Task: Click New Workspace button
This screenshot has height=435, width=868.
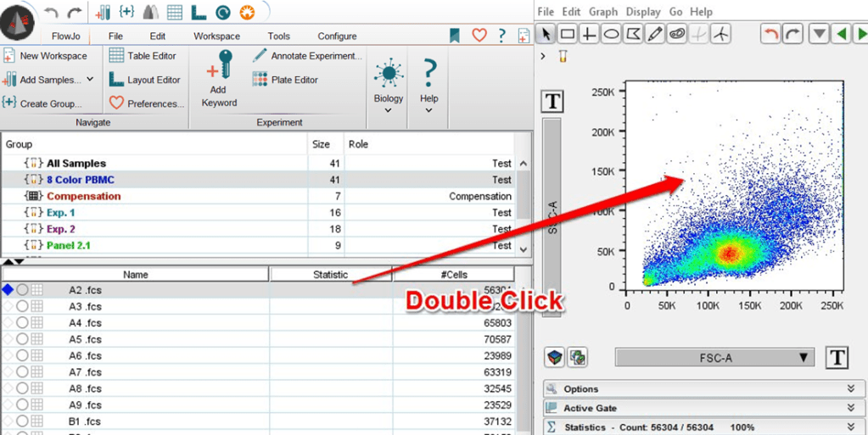Action: [x=46, y=56]
